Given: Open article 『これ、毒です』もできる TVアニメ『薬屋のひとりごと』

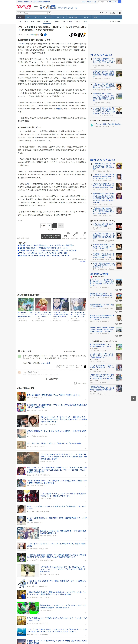Looking at the screenshot, I should (x=56, y=545).
